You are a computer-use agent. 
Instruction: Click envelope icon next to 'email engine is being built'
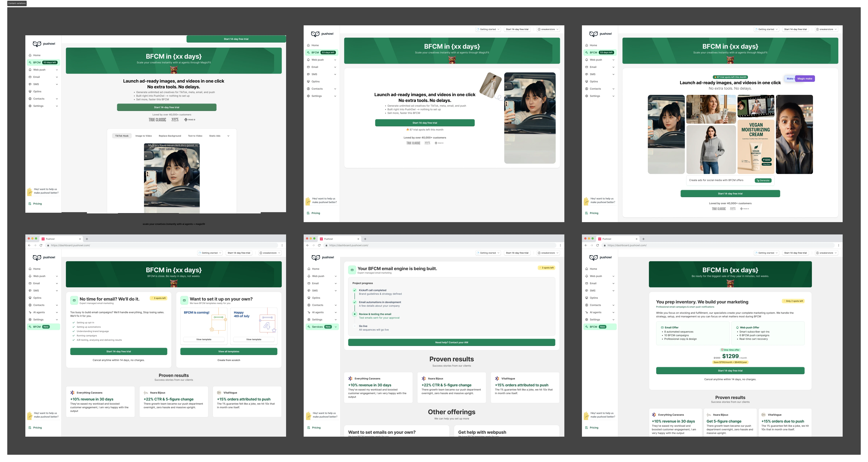[x=352, y=270]
